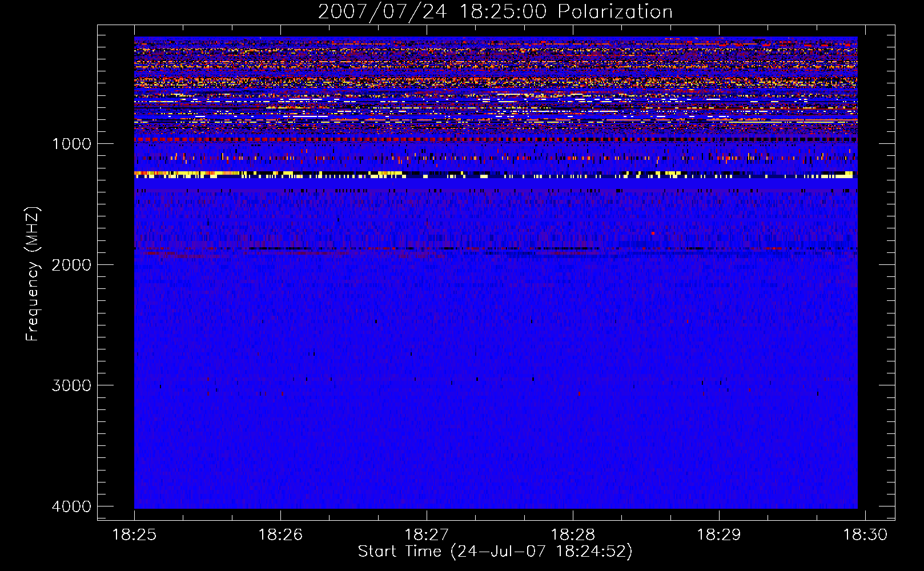The height and width of the screenshot is (571, 924).
Task: Click the red dashed band at 1000 MHz
Action: (x=496, y=139)
